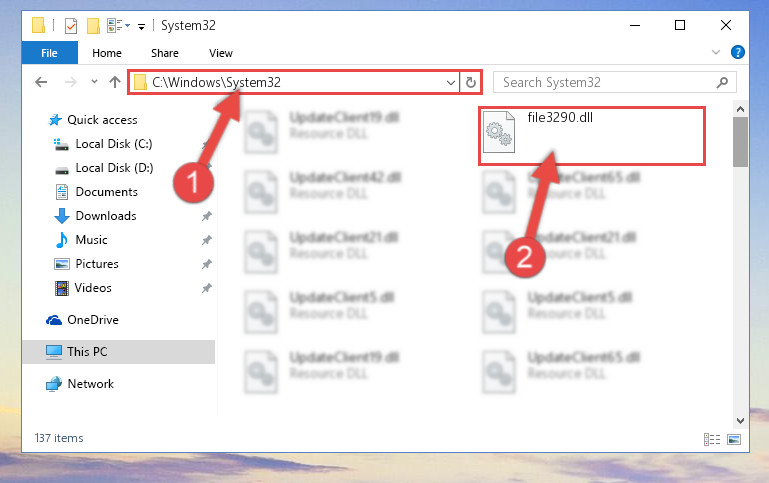
Task: Expand the ribbon with the chevron
Action: [x=716, y=52]
